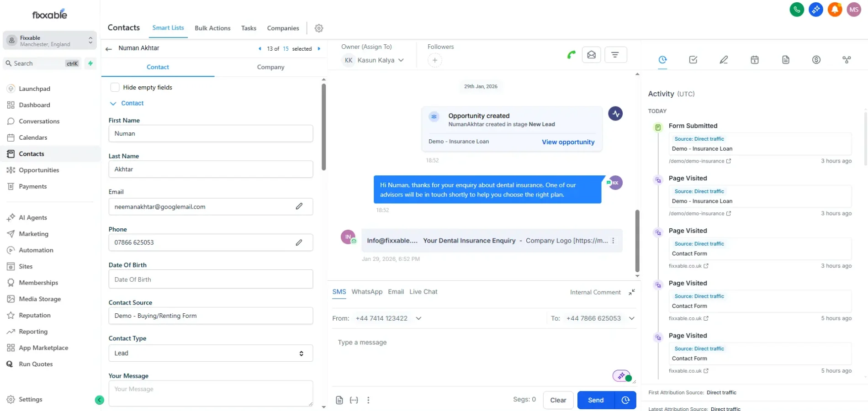868x411 pixels.
Task: Click the View opportunity link
Action: pyautogui.click(x=568, y=142)
